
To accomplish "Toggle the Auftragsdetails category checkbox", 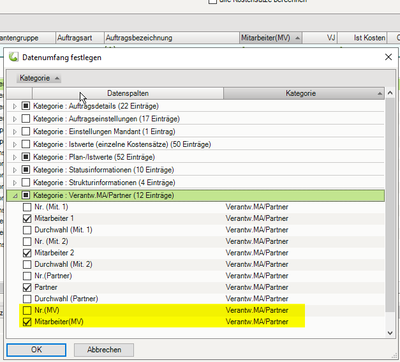I will 26,106.
